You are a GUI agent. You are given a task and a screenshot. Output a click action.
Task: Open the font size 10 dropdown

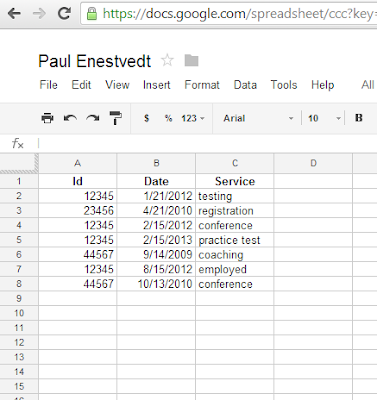pos(324,118)
